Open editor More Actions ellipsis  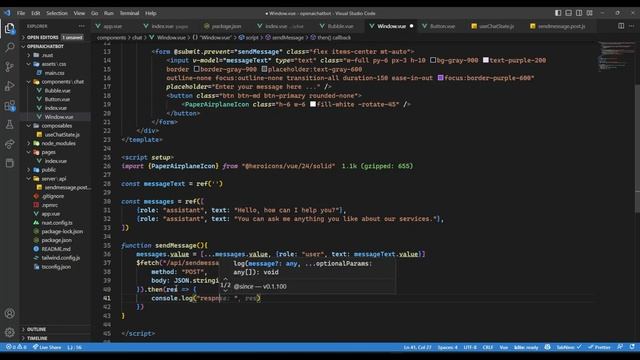click(631, 26)
